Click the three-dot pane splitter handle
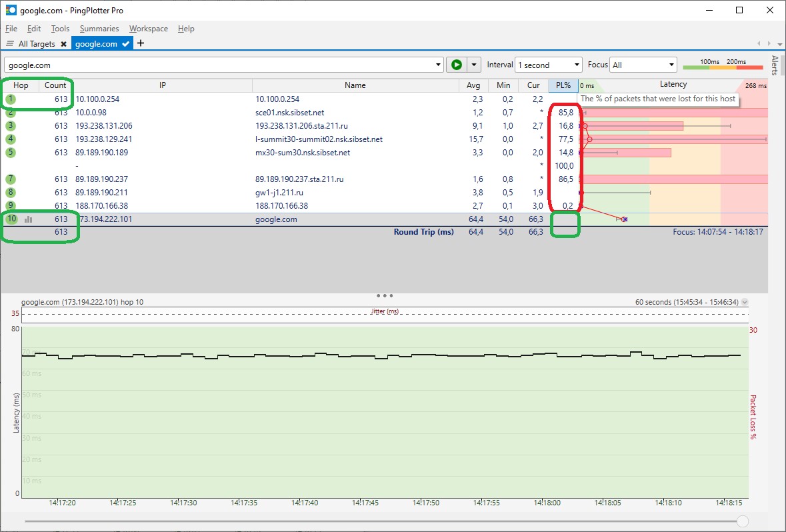 click(x=385, y=295)
